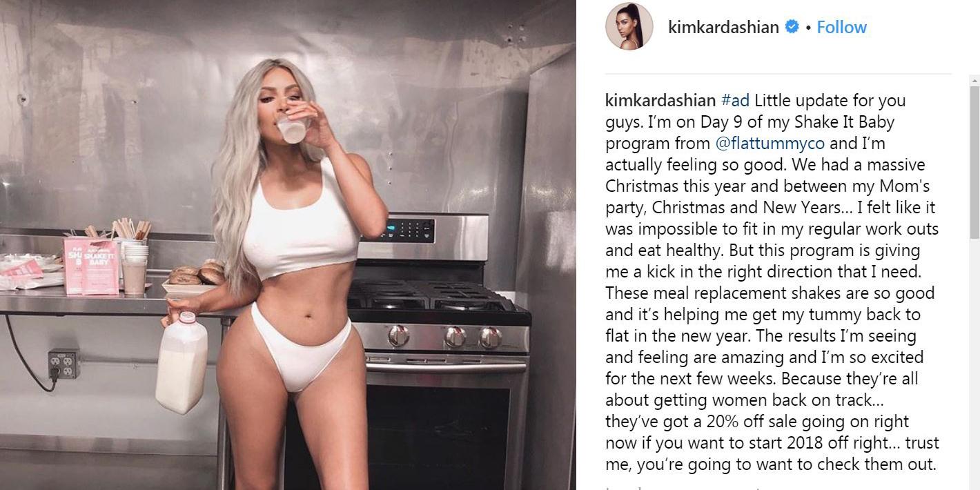Click the stove control knobs in photo
Viewport: 980px width, 490px height.
444,337
